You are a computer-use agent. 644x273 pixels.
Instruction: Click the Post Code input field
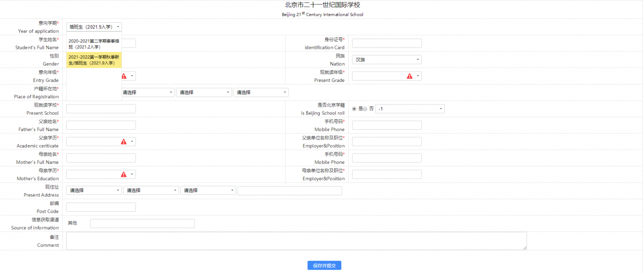(101, 207)
